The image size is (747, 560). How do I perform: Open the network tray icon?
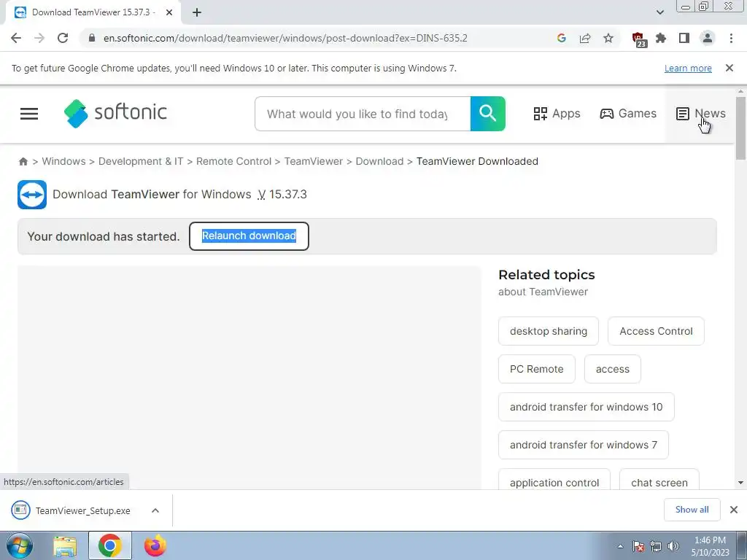point(656,546)
